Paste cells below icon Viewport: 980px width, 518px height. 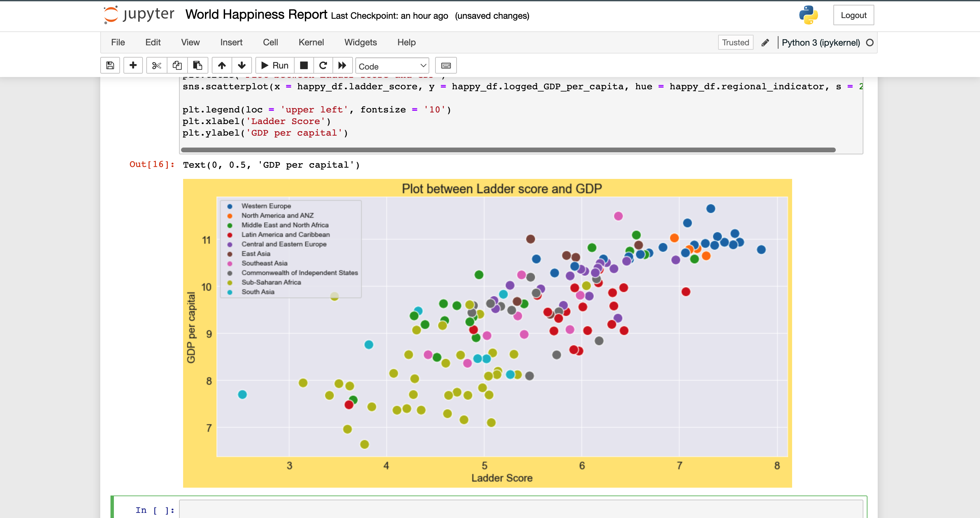tap(197, 65)
